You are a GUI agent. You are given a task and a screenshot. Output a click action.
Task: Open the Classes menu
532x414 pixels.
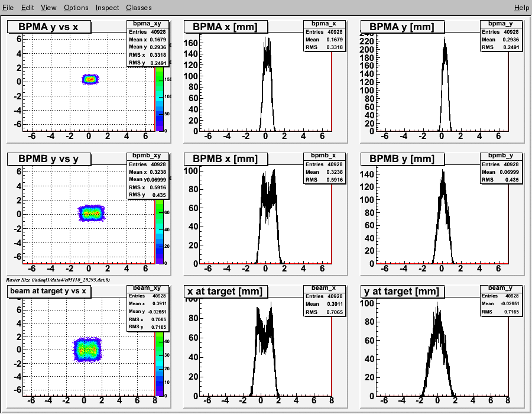click(x=139, y=8)
